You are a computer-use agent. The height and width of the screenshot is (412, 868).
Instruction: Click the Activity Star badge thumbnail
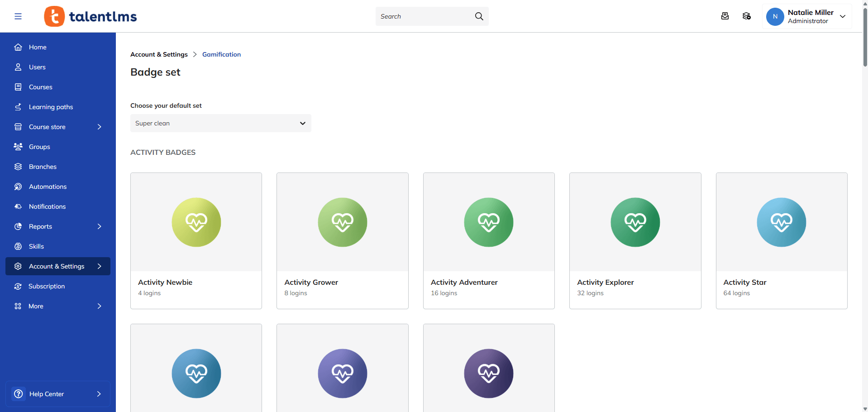pyautogui.click(x=781, y=222)
